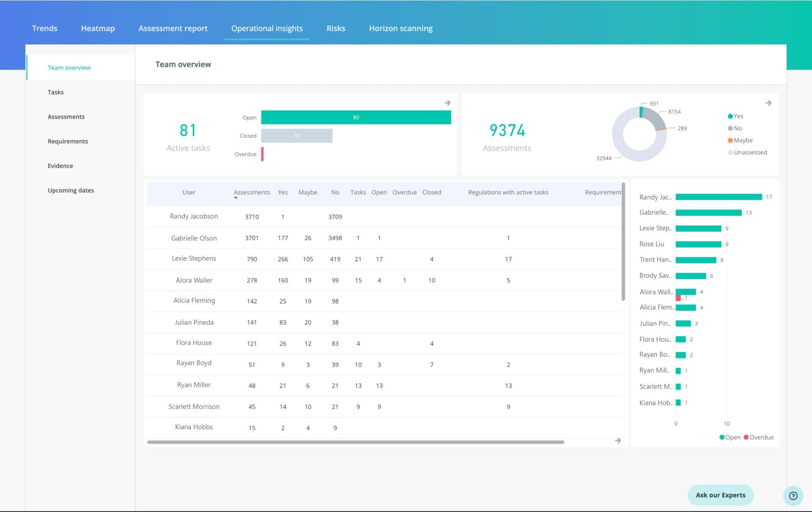The image size is (812, 512).
Task: Click the table's vertical scrollbar
Action: click(x=623, y=241)
